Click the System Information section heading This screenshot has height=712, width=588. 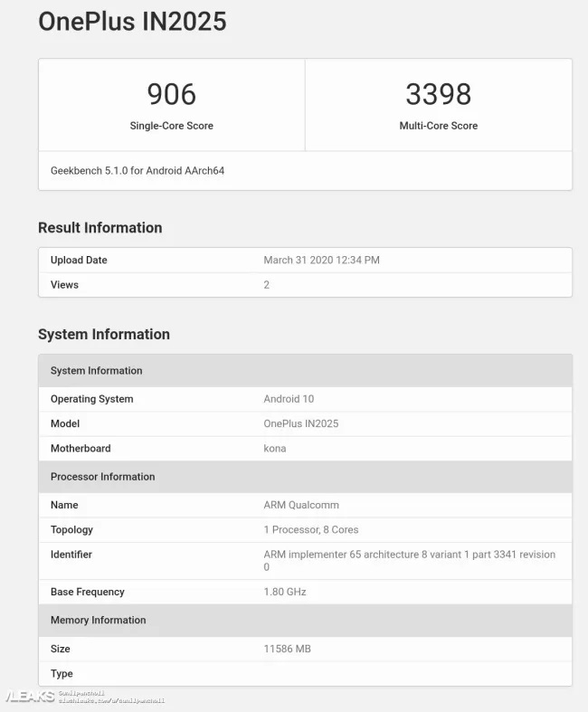coord(104,334)
